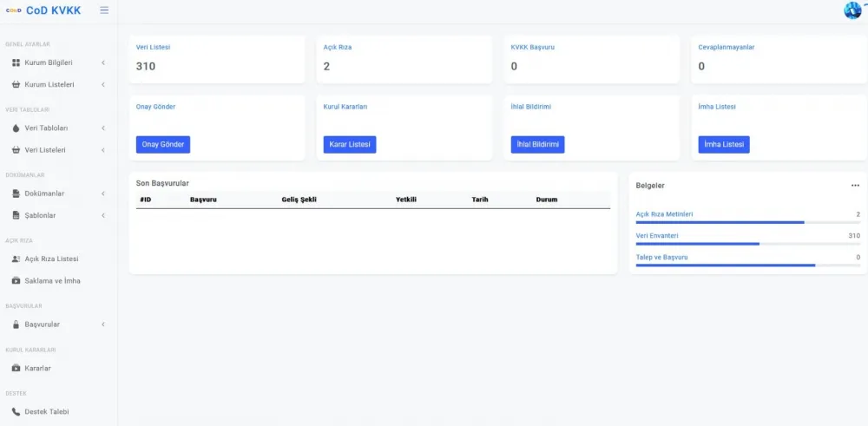
Task: Toggle the hamburger sidebar menu icon
Action: click(x=104, y=10)
